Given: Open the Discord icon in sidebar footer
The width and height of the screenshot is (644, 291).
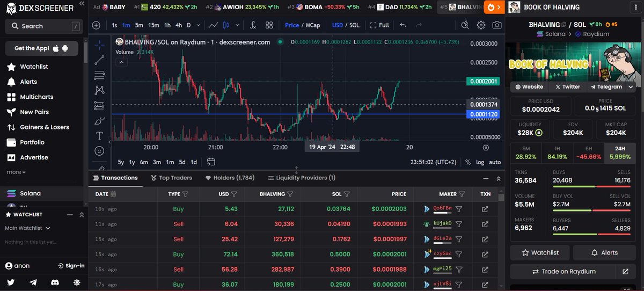Looking at the screenshot, I should click(x=55, y=282).
